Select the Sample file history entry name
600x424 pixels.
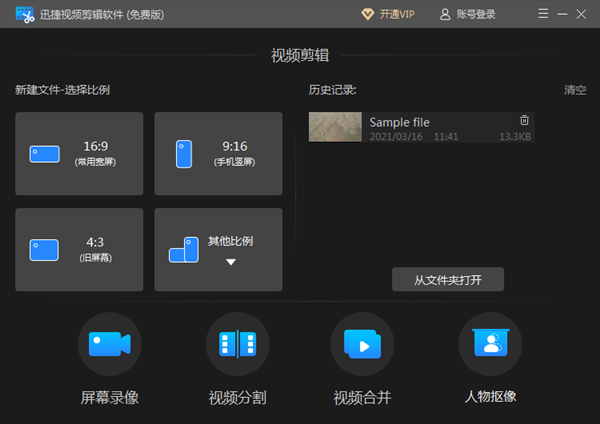pos(399,122)
